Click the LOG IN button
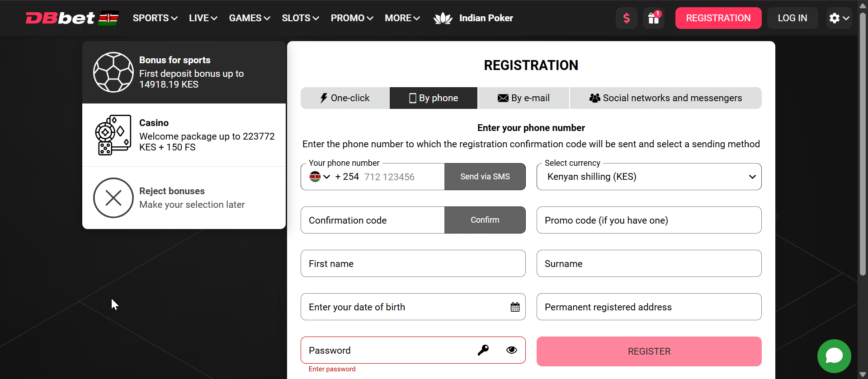Image resolution: width=868 pixels, height=379 pixels. tap(792, 18)
